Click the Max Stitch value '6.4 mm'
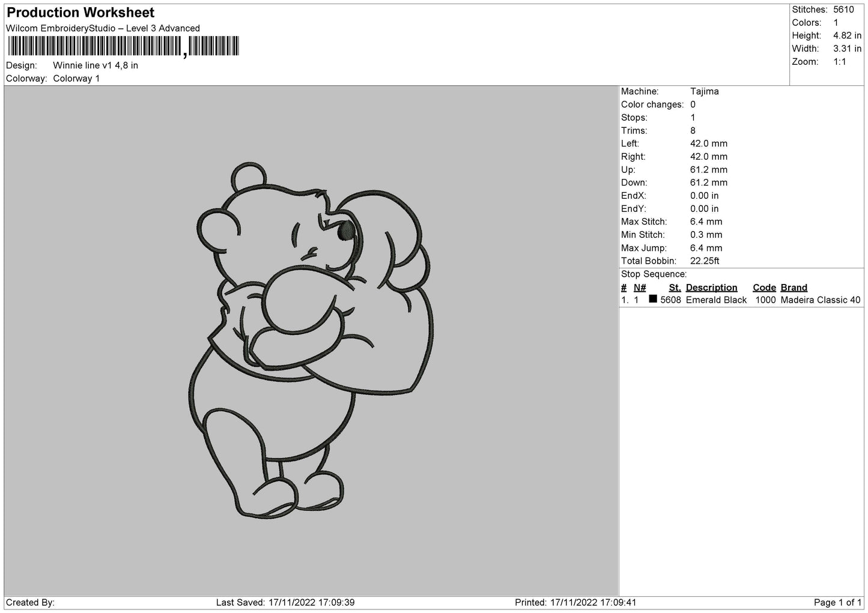This screenshot has height=613, width=868. pos(706,222)
